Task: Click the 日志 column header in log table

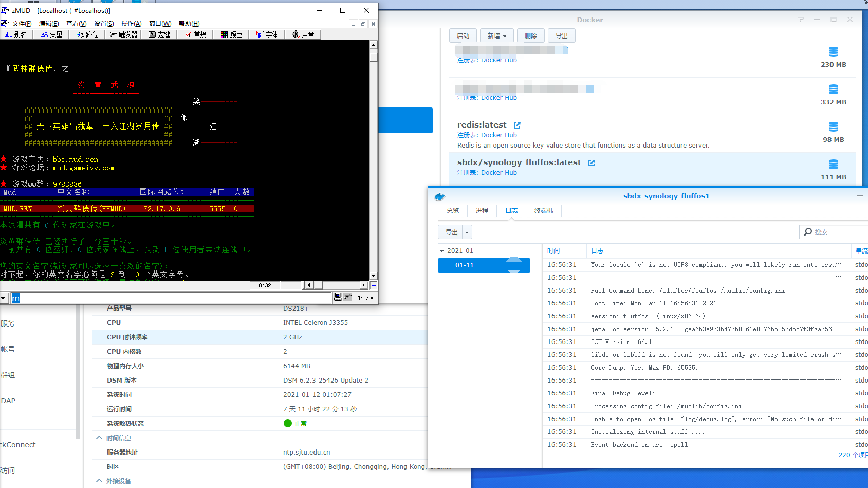Action: 719,251
